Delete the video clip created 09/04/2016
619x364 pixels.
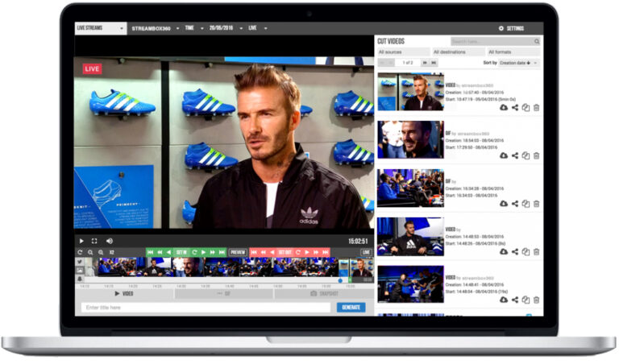(537, 108)
